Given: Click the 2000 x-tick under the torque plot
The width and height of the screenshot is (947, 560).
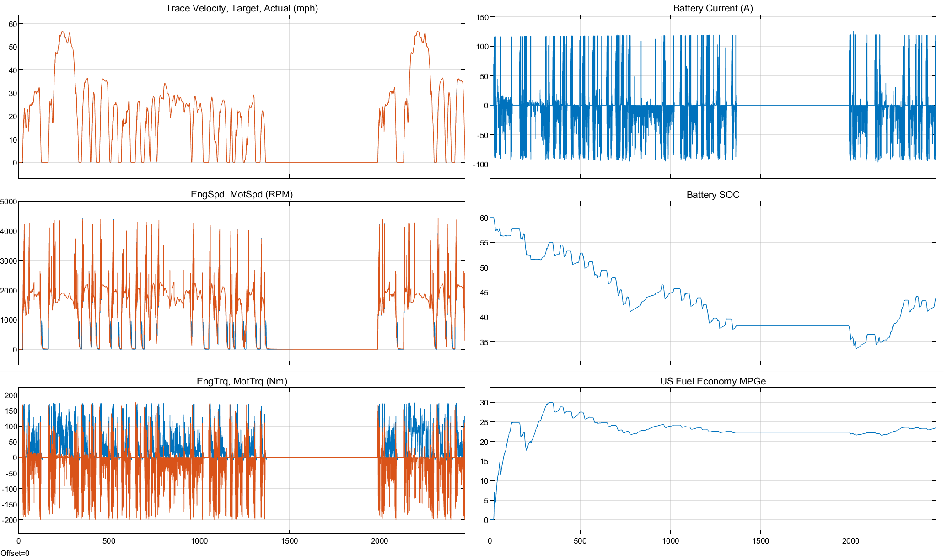Looking at the screenshot, I should 379,541.
